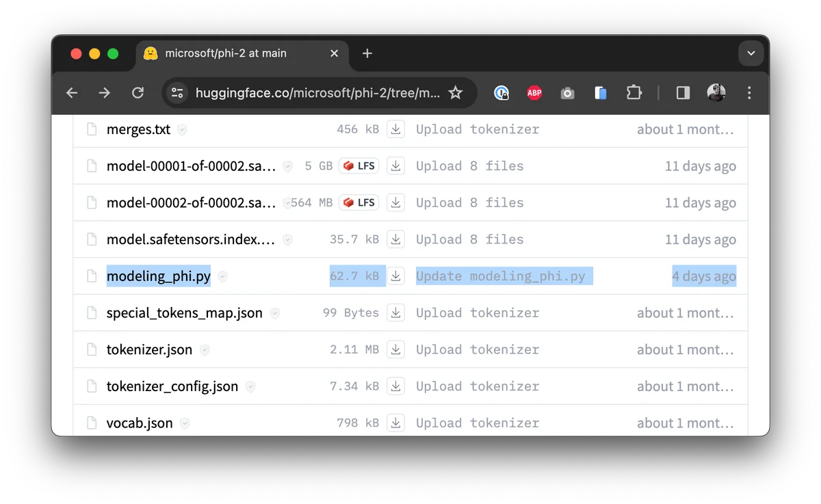The width and height of the screenshot is (821, 504).
Task: Download modeling_phi.py with its download icon
Action: click(395, 276)
